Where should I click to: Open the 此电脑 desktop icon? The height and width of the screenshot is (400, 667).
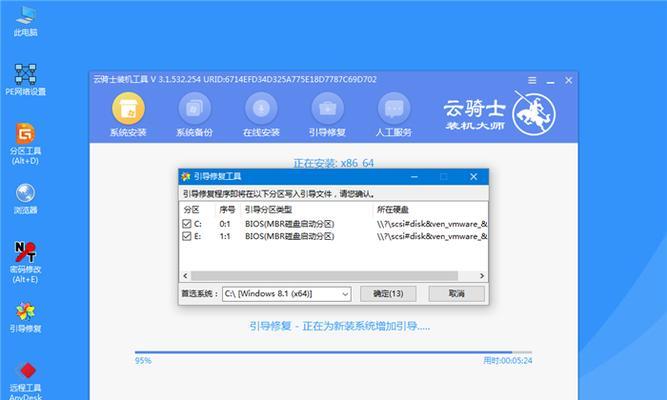pyautogui.click(x=26, y=21)
